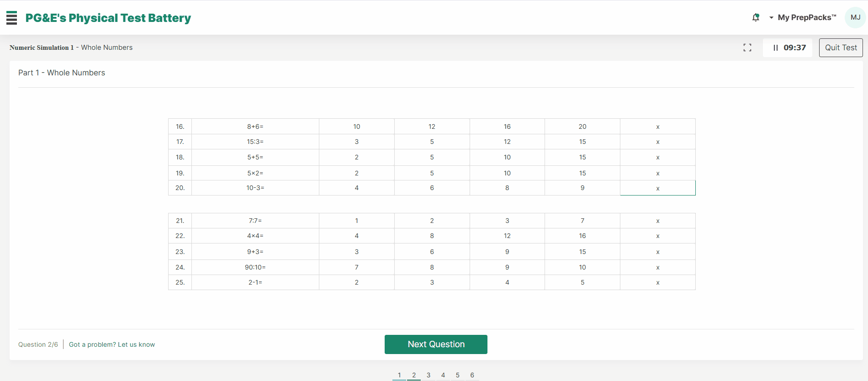
Task: Select answer 1 for question 21
Action: click(x=357, y=221)
